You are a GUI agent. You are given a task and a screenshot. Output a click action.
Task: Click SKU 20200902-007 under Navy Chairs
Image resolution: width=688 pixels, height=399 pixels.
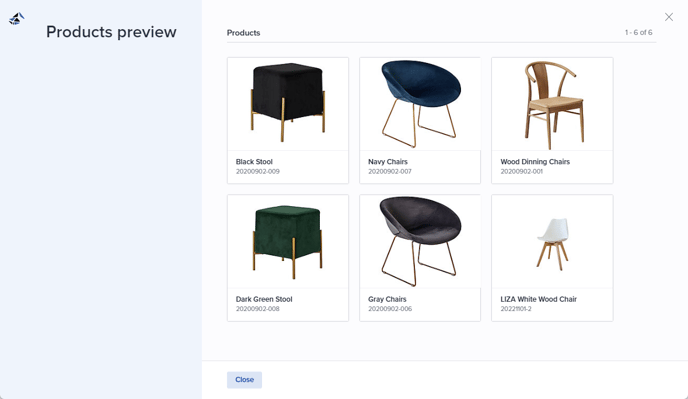pyautogui.click(x=390, y=171)
